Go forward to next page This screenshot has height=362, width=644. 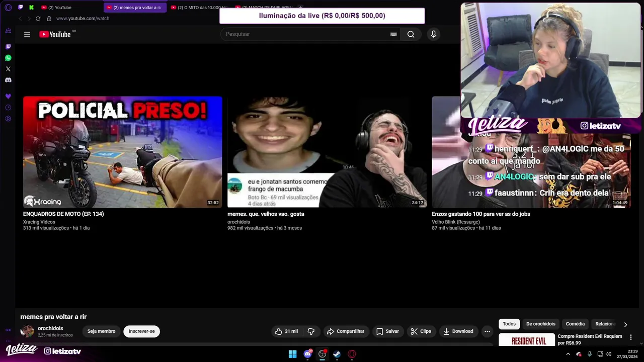29,19
